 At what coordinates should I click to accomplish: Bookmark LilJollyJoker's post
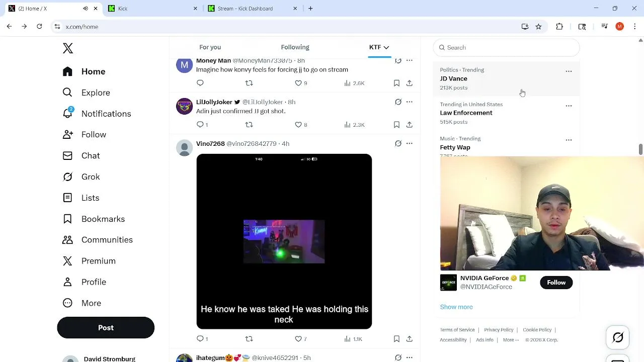(396, 125)
